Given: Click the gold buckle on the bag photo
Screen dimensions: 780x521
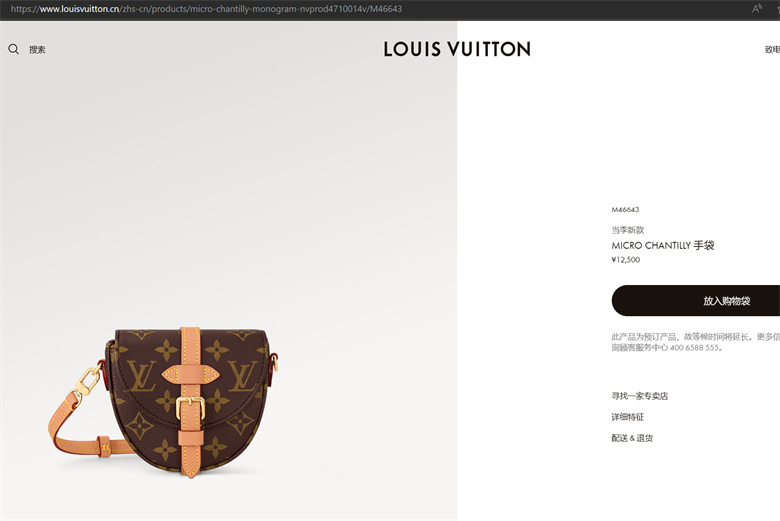Looking at the screenshot, I should pos(191,408).
